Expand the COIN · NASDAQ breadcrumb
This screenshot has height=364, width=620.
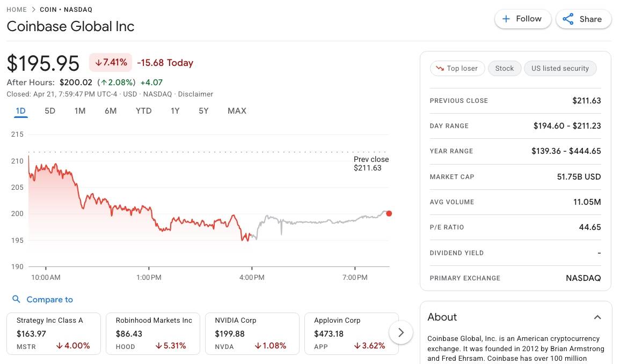(x=65, y=9)
